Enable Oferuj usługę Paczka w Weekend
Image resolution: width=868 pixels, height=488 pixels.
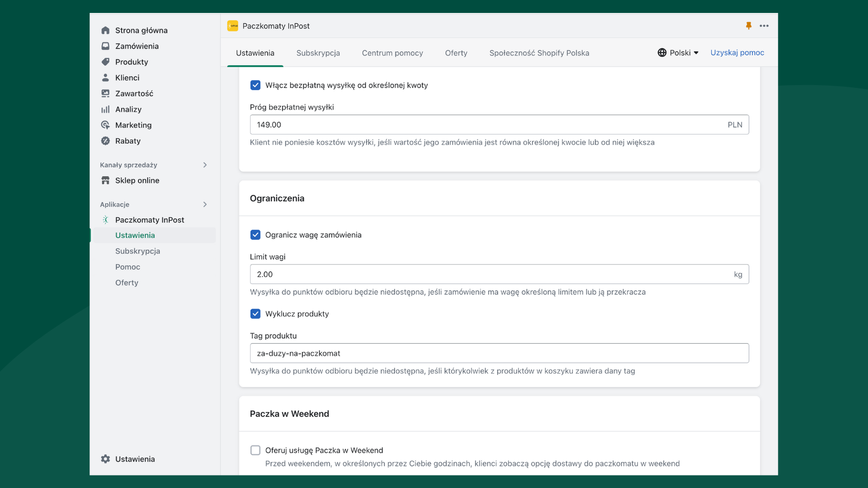click(x=256, y=450)
